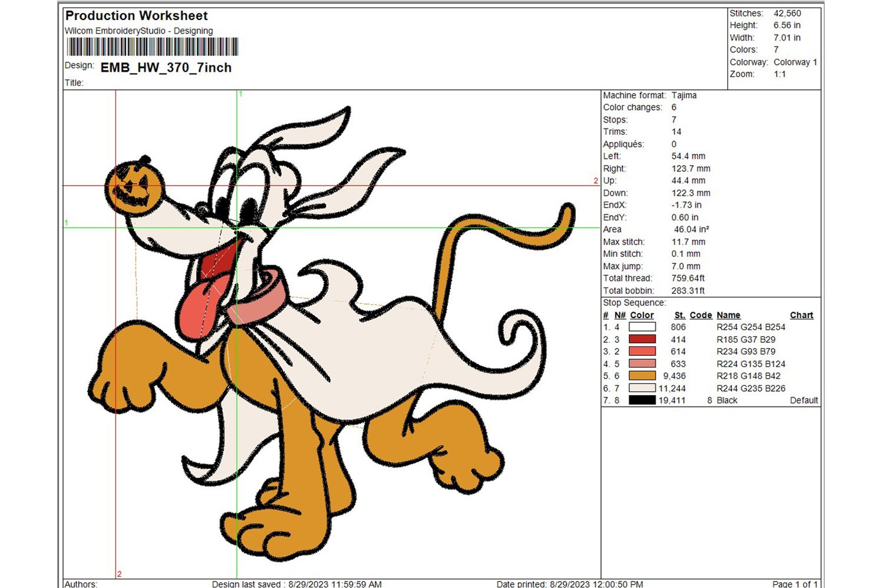Select the left value "54.4 mm"

coord(688,156)
